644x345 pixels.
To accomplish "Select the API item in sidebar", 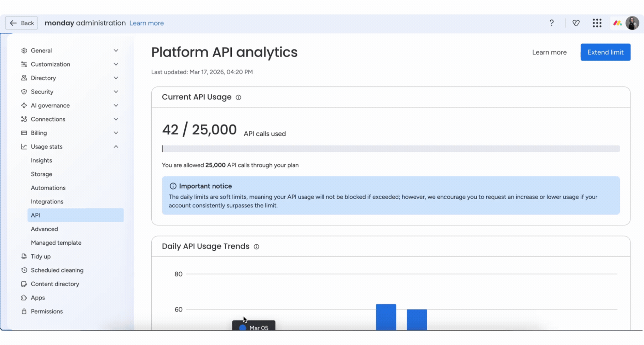I will tap(75, 215).
